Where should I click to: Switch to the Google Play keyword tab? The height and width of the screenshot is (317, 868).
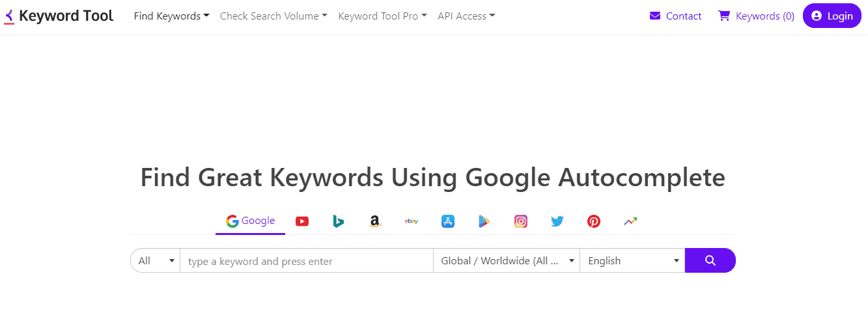(484, 221)
